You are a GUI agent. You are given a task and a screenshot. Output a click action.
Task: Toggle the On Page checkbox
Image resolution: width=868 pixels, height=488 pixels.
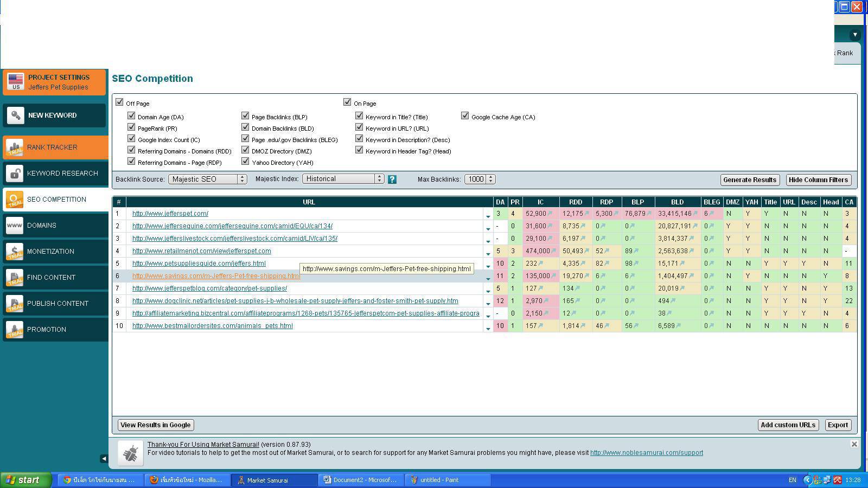click(347, 102)
